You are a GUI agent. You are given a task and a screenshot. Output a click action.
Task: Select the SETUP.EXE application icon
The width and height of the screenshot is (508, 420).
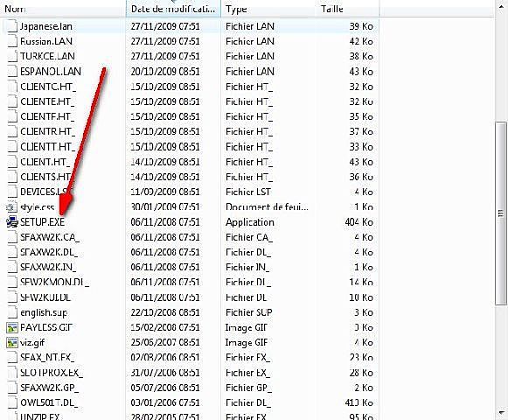tap(12, 222)
